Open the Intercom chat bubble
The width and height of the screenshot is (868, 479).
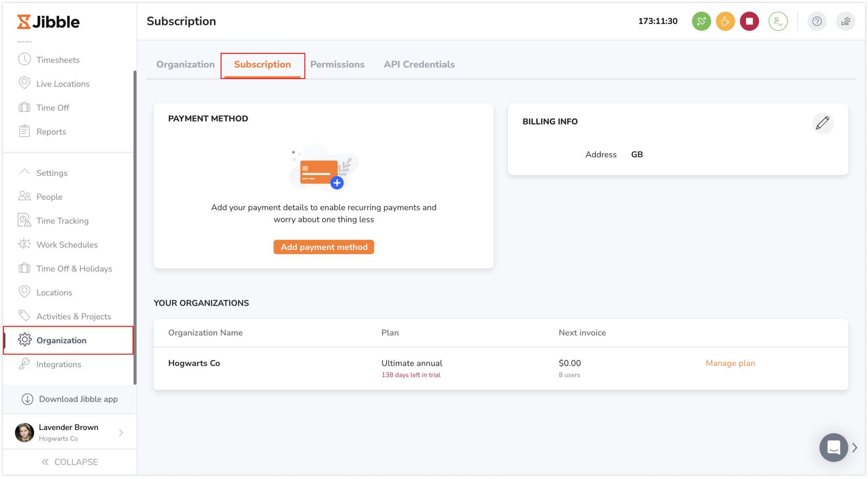[x=834, y=447]
